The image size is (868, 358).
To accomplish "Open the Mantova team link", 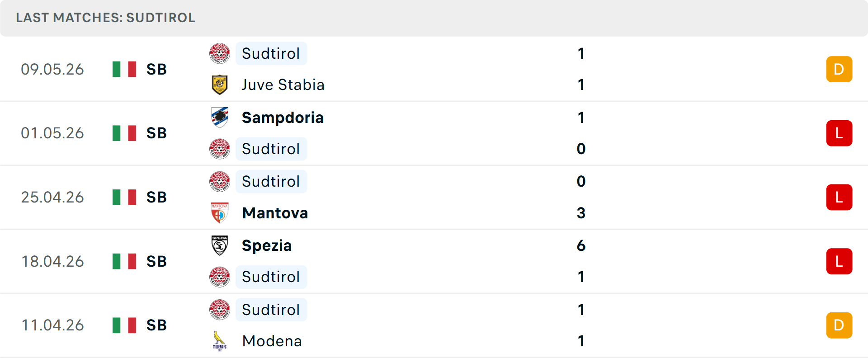I will click(x=275, y=213).
